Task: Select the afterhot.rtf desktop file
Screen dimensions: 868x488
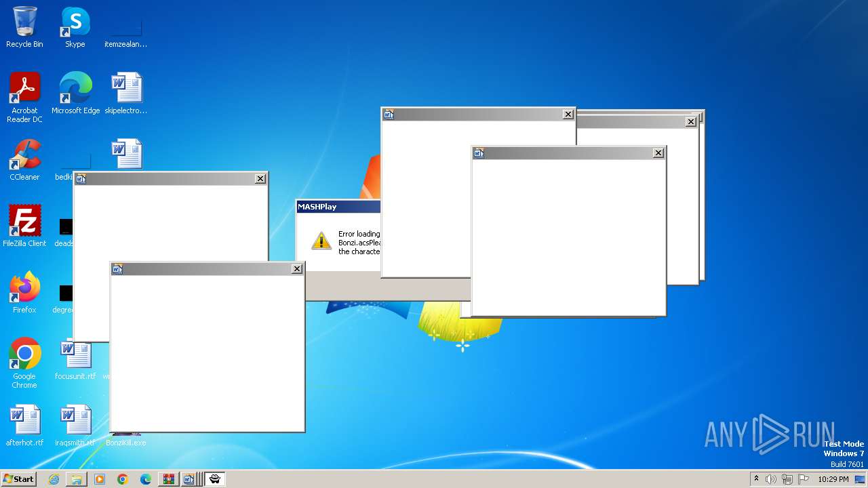Action: [x=24, y=426]
